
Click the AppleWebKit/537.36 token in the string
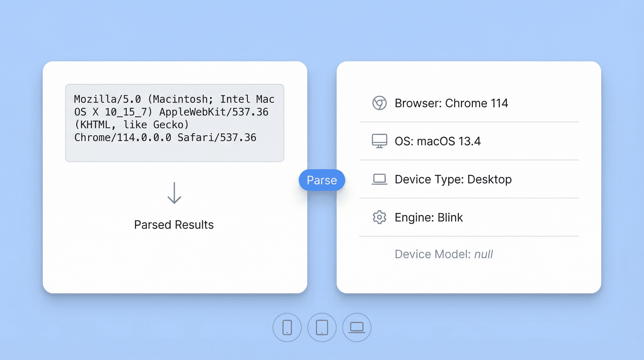214,112
